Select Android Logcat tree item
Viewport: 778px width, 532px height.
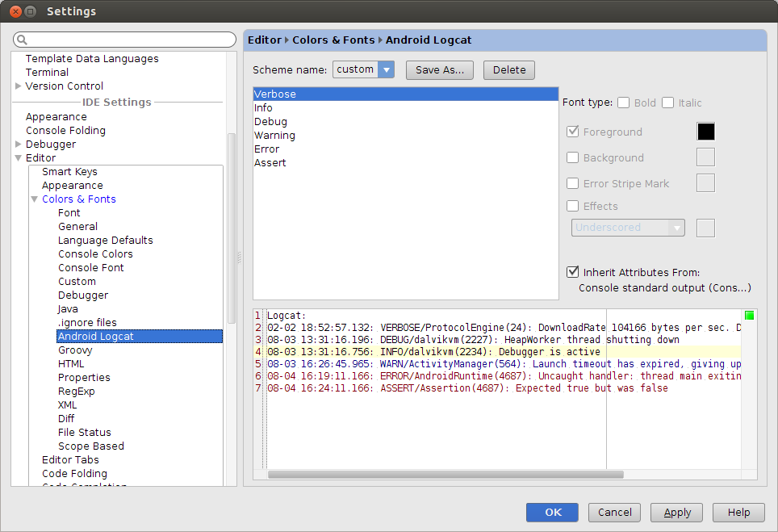tap(140, 337)
